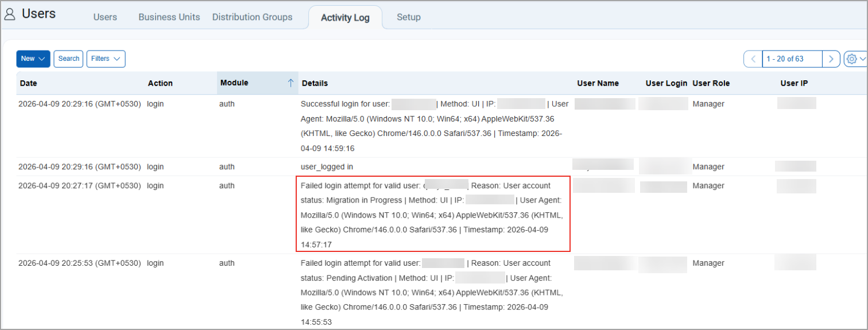Switch to the Setup tab
868x330 pixels.
[x=409, y=17]
